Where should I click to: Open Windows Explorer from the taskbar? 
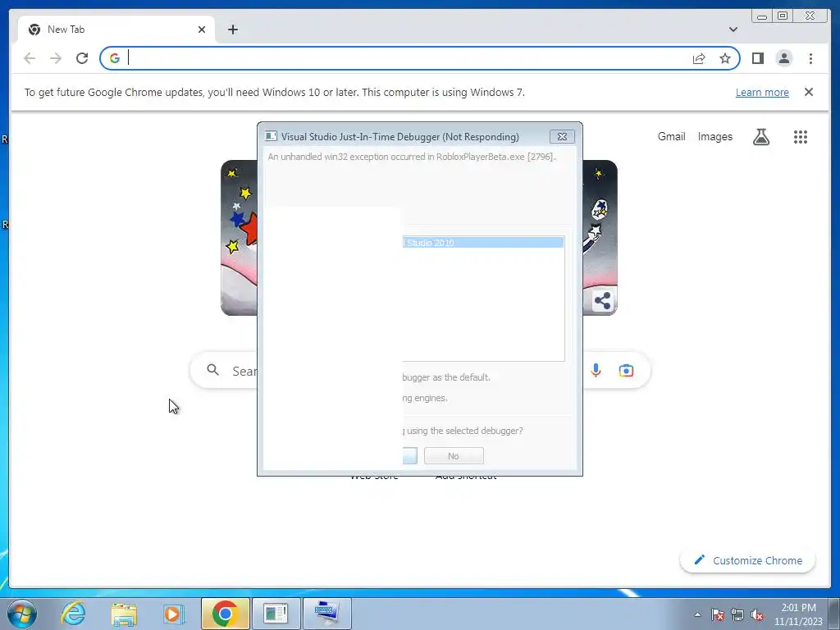point(124,614)
